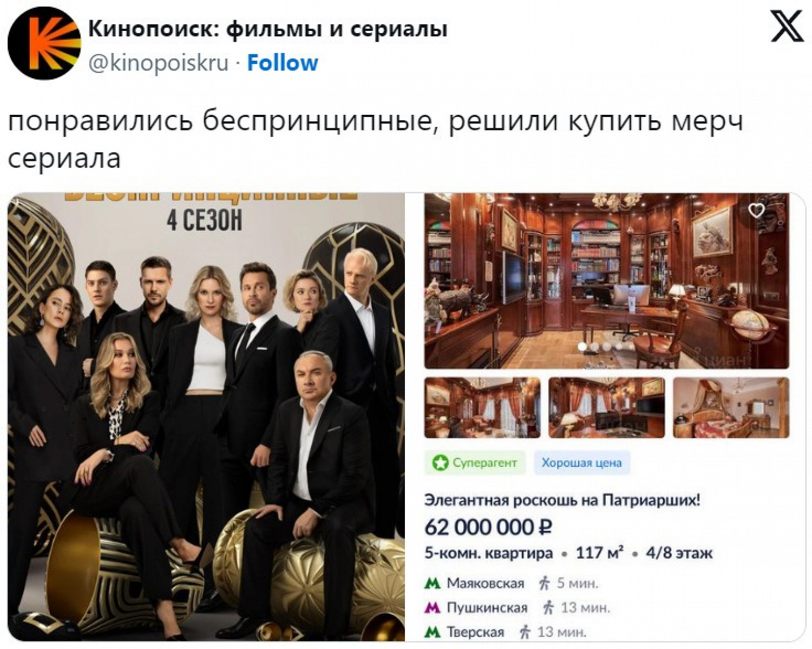Open the Беспринципные season 4 poster

pos(206,417)
